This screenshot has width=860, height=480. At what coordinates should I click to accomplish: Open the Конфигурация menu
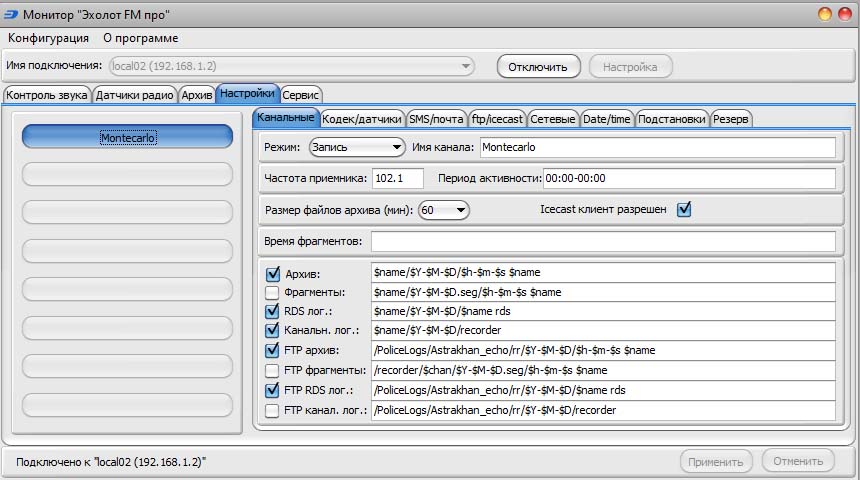pyautogui.click(x=48, y=38)
